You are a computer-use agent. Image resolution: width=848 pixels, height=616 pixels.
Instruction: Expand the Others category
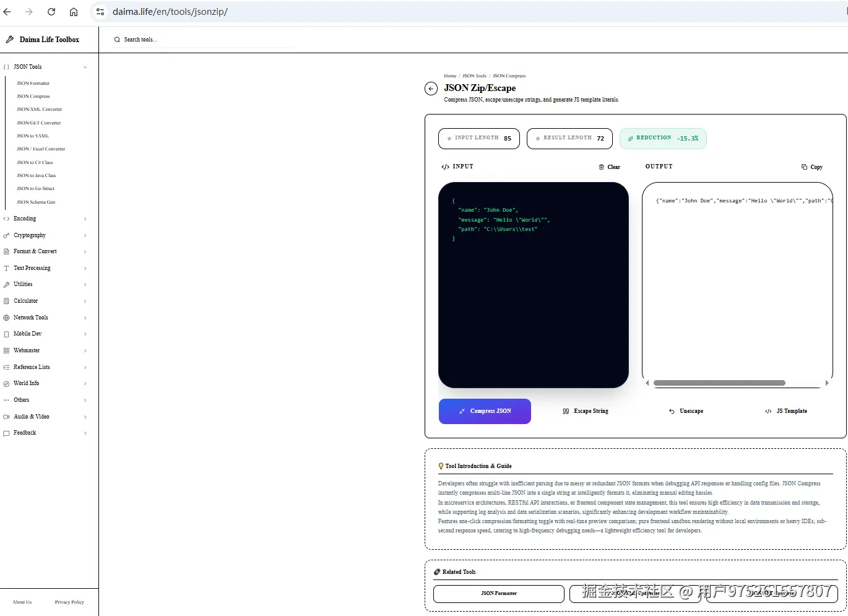click(45, 400)
